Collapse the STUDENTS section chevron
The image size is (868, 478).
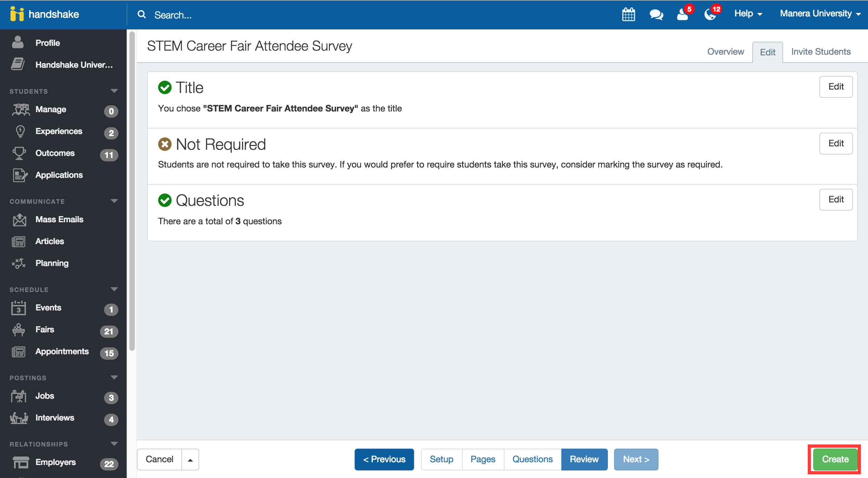pos(114,90)
